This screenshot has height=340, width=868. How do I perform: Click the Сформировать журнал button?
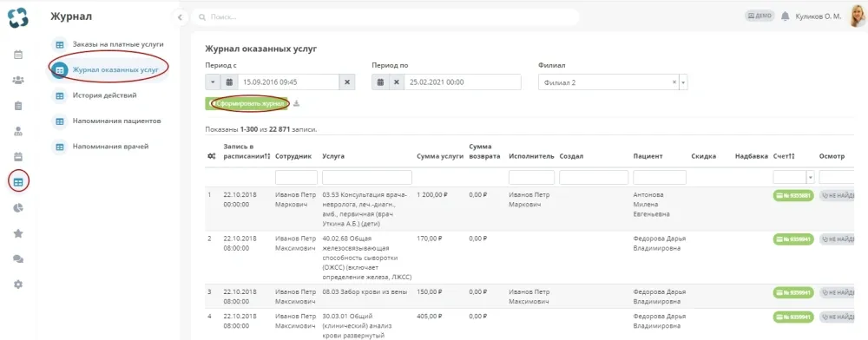click(247, 104)
